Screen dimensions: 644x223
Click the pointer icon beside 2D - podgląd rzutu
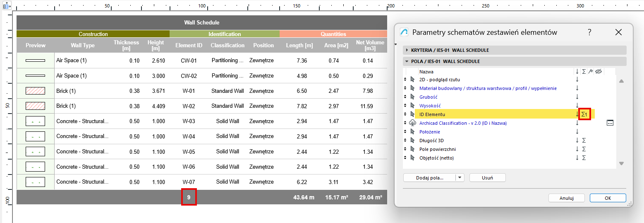point(412,80)
